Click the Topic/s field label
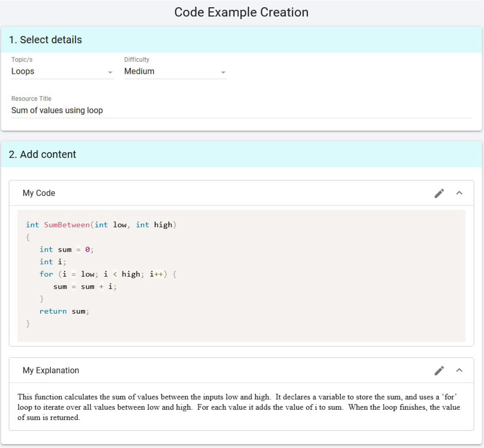The image size is (484, 448). 22,60
